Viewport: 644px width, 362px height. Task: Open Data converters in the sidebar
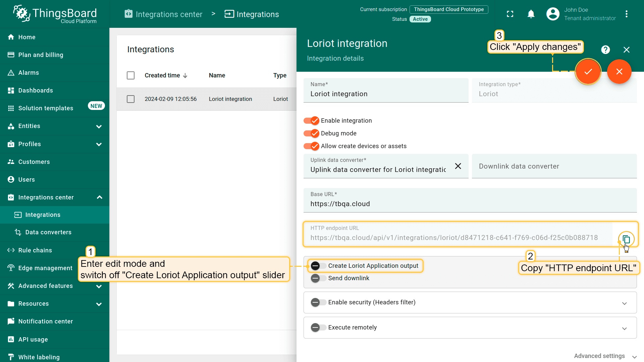click(48, 232)
